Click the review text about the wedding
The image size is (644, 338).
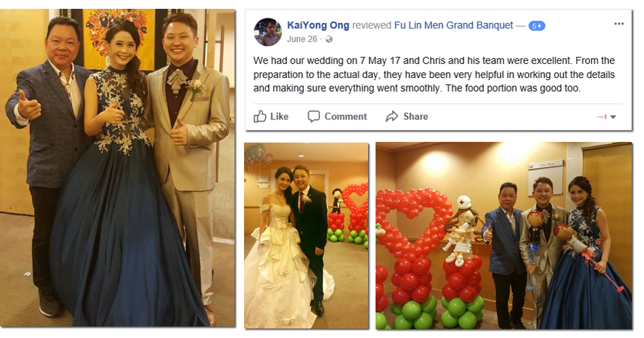tap(434, 75)
